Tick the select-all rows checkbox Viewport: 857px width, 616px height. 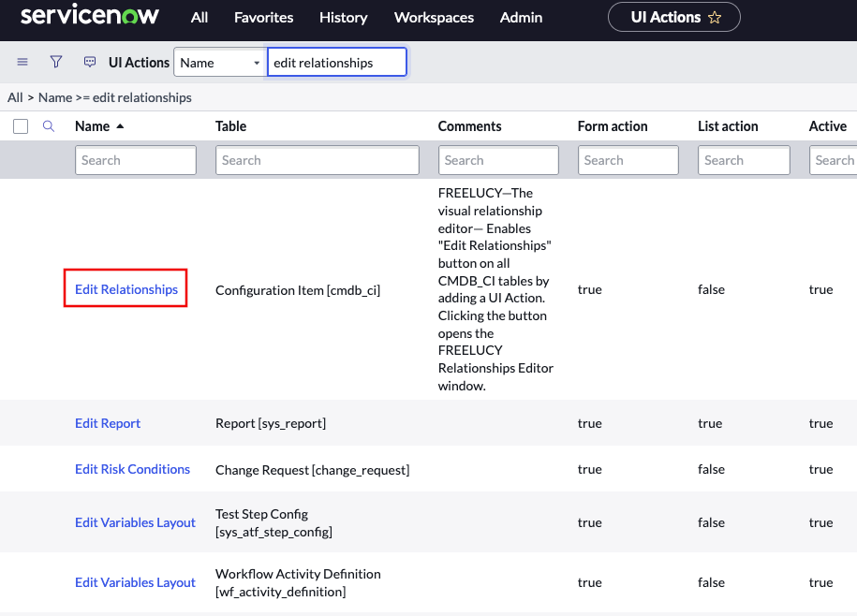(21, 126)
